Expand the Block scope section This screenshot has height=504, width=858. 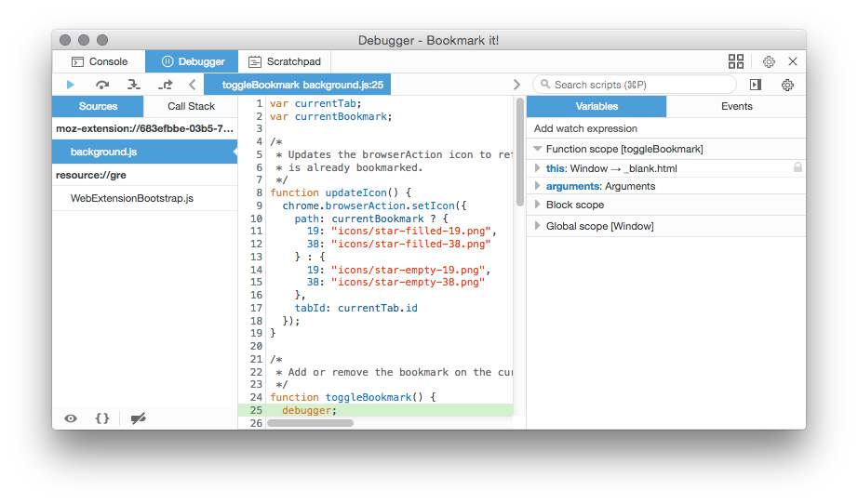pyautogui.click(x=574, y=205)
